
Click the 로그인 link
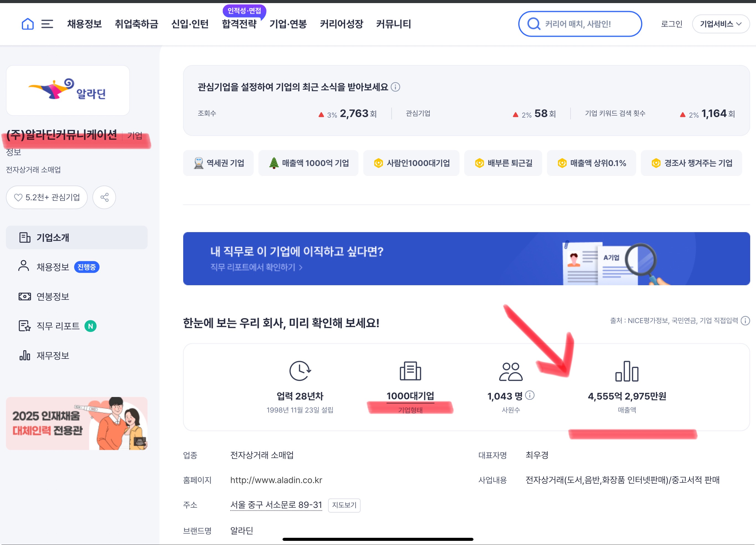pyautogui.click(x=671, y=24)
